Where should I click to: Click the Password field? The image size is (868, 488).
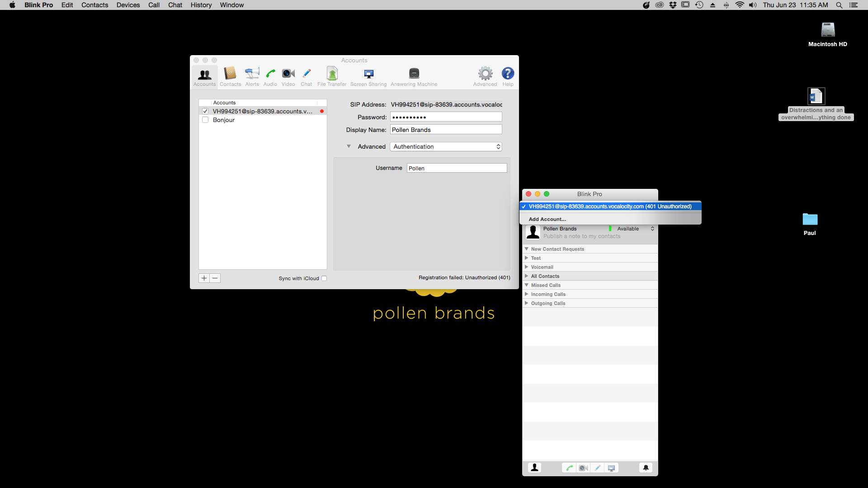pos(446,117)
